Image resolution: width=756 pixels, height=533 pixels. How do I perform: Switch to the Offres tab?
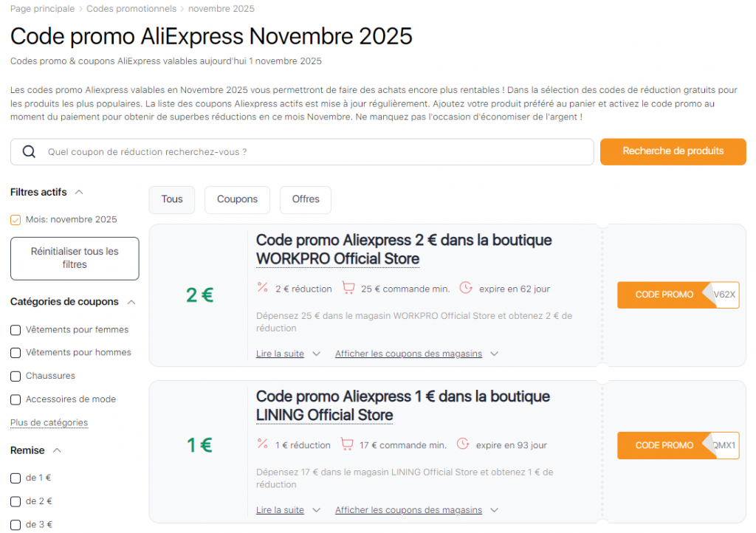point(306,199)
